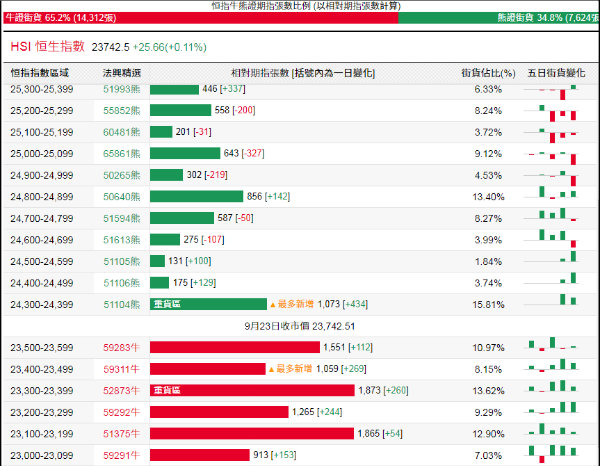The width and height of the screenshot is (600, 466).
Task: Click the change +25.66(+0.11%)
Action: [x=170, y=47]
